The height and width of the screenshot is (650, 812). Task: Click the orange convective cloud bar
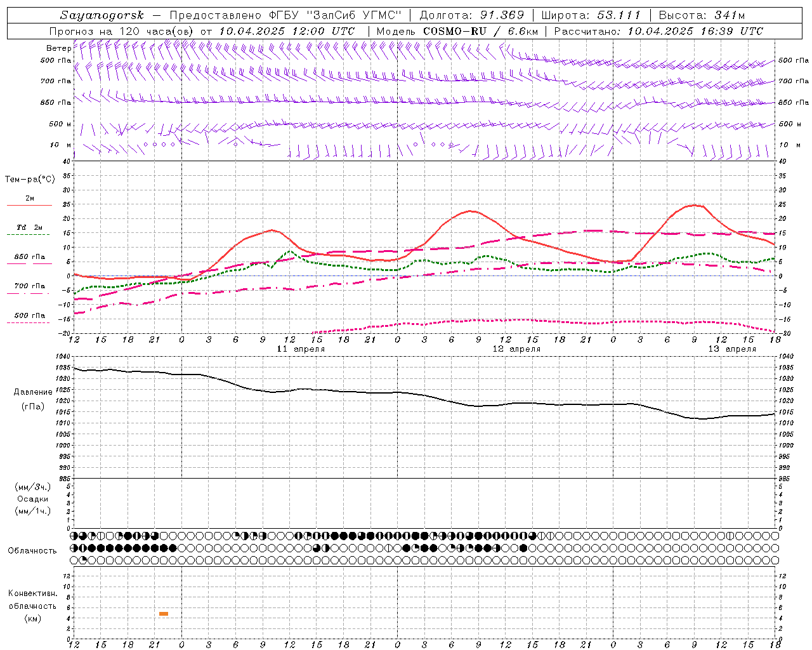[x=164, y=613]
